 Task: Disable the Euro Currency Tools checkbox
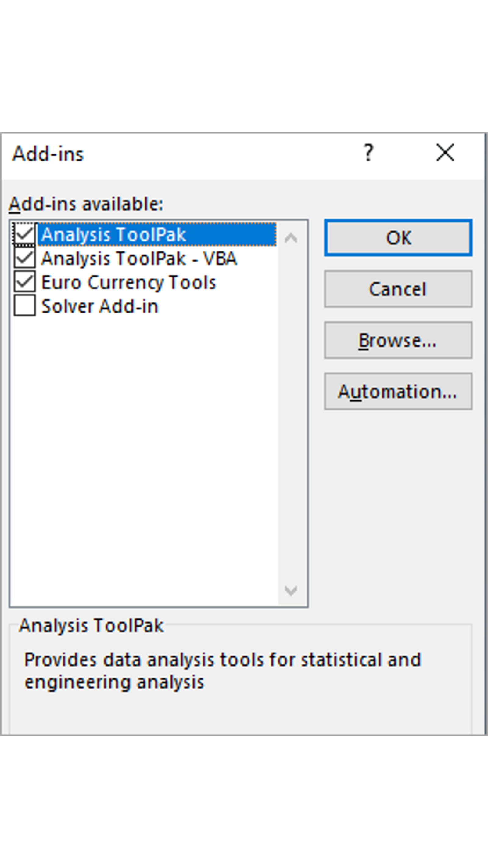click(24, 282)
